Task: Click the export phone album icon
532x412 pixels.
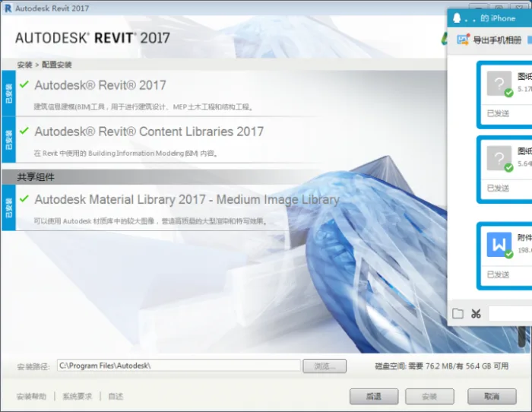Action: coord(463,40)
